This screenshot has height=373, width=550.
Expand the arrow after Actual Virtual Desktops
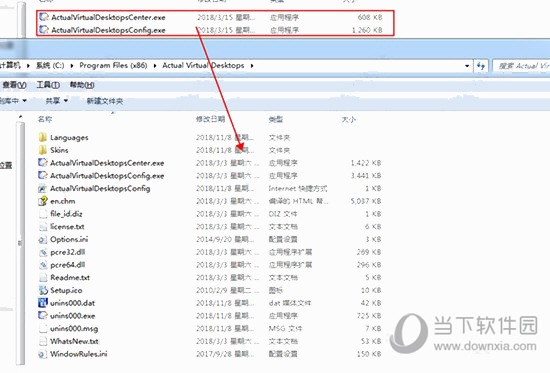pyautogui.click(x=252, y=66)
